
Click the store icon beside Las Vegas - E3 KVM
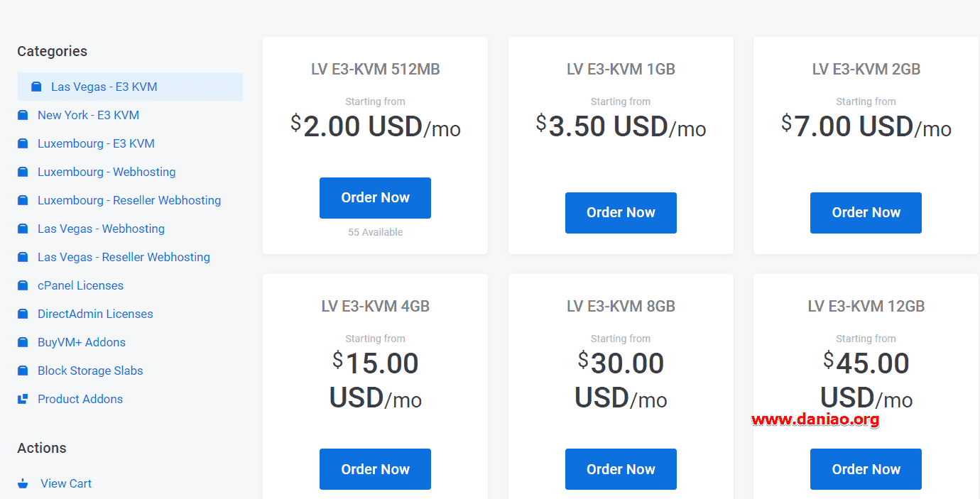[x=36, y=87]
